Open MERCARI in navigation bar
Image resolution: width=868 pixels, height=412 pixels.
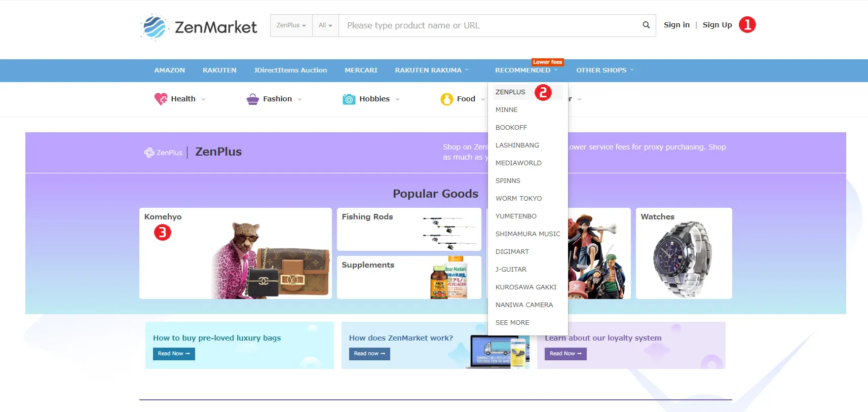click(x=361, y=70)
